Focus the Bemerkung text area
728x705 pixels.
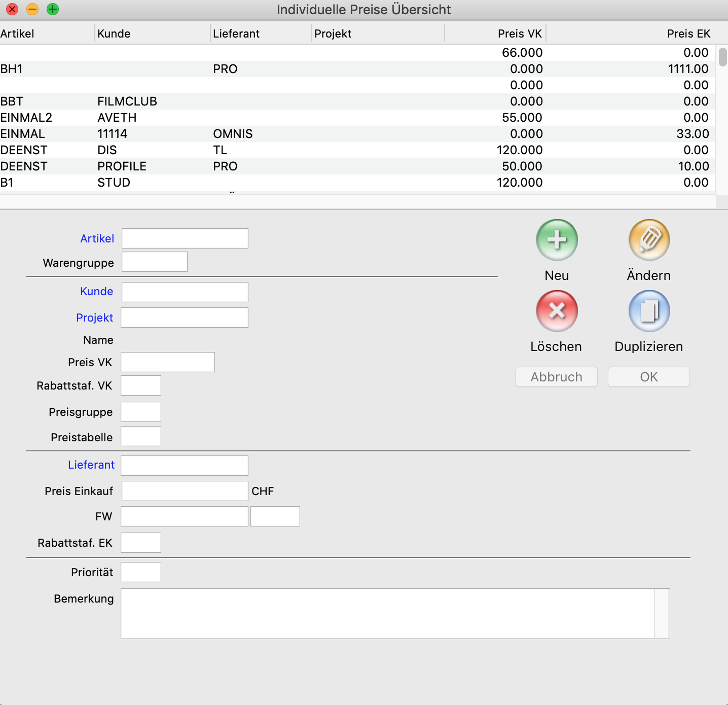pos(388,614)
